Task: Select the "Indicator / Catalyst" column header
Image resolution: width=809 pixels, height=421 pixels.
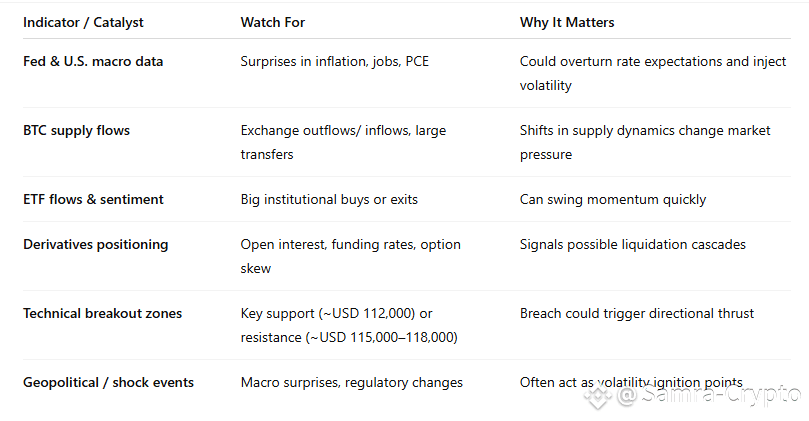Action: (x=83, y=22)
